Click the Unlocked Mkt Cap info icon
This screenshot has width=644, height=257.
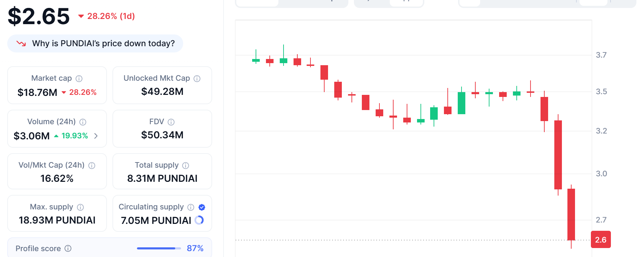point(197,79)
